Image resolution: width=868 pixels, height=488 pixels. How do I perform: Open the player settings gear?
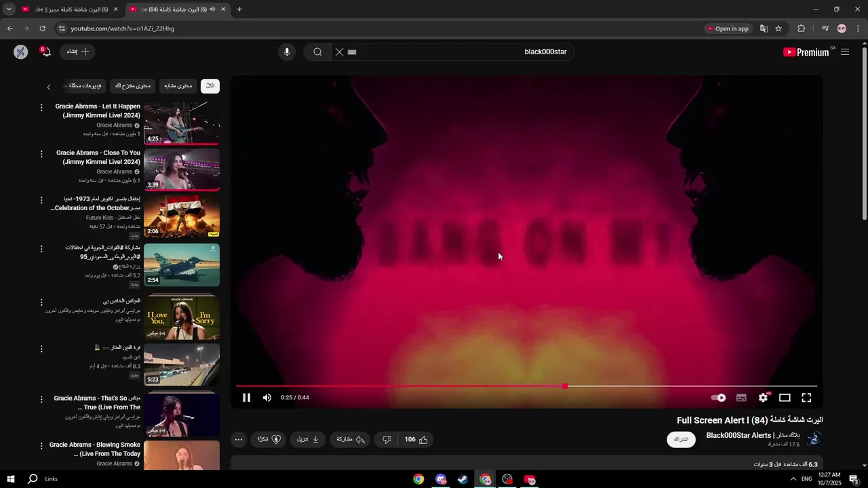763,398
